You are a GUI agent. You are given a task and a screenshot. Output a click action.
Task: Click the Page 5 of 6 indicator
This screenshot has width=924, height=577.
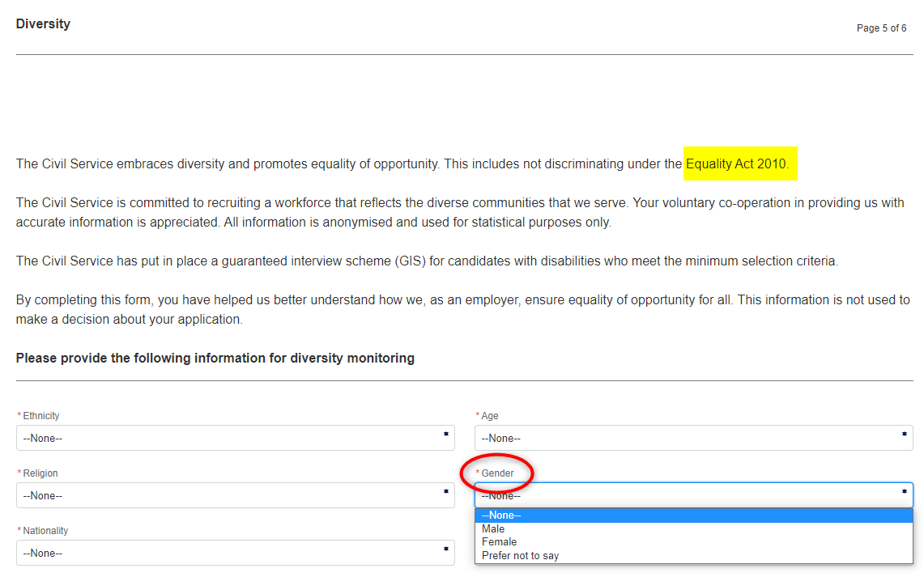tap(881, 28)
